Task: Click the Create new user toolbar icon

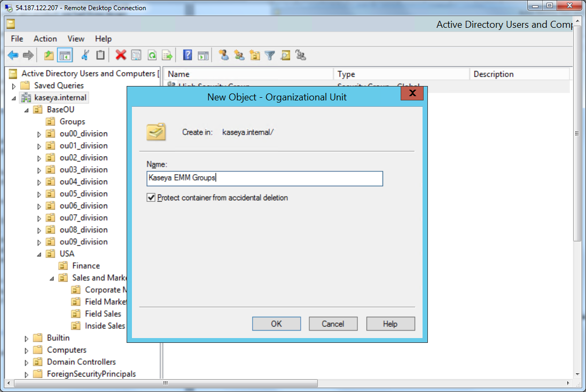Action: click(x=224, y=55)
